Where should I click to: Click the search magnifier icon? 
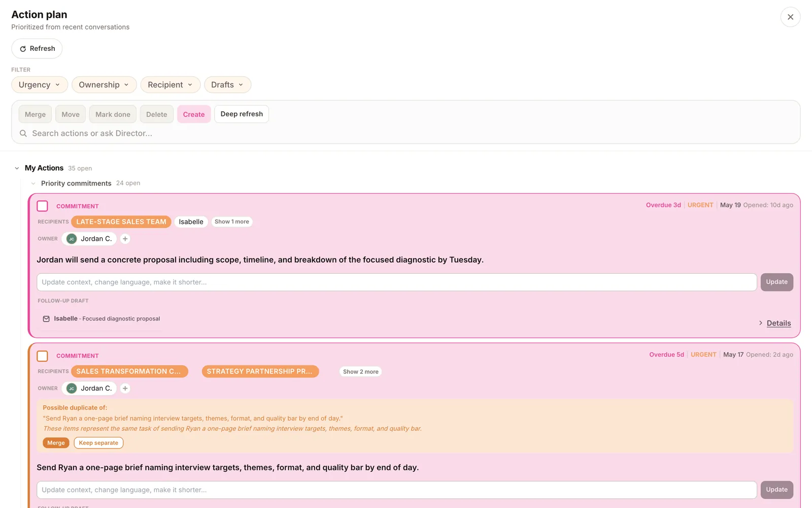pyautogui.click(x=23, y=133)
